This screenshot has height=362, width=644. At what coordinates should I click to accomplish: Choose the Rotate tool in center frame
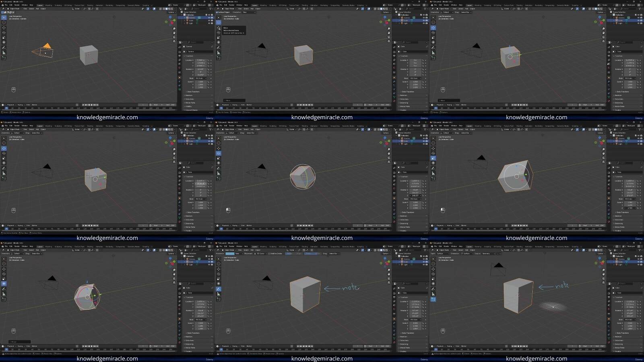click(x=219, y=153)
